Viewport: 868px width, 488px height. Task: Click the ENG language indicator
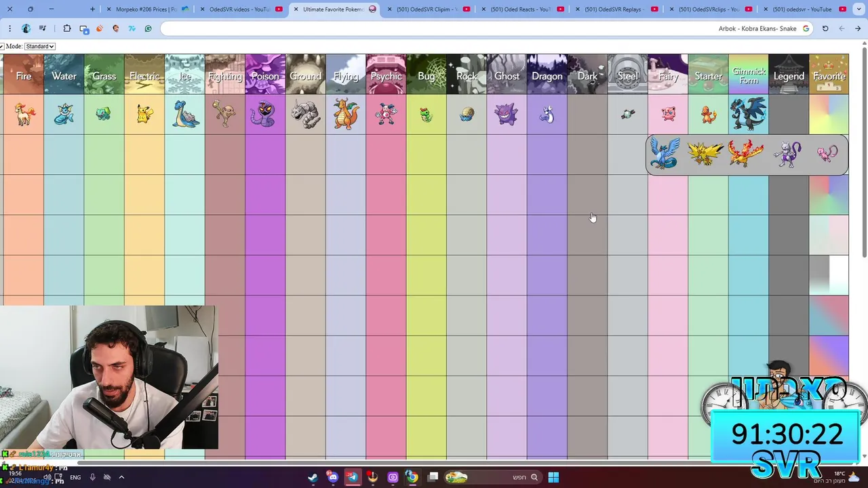[75, 477]
